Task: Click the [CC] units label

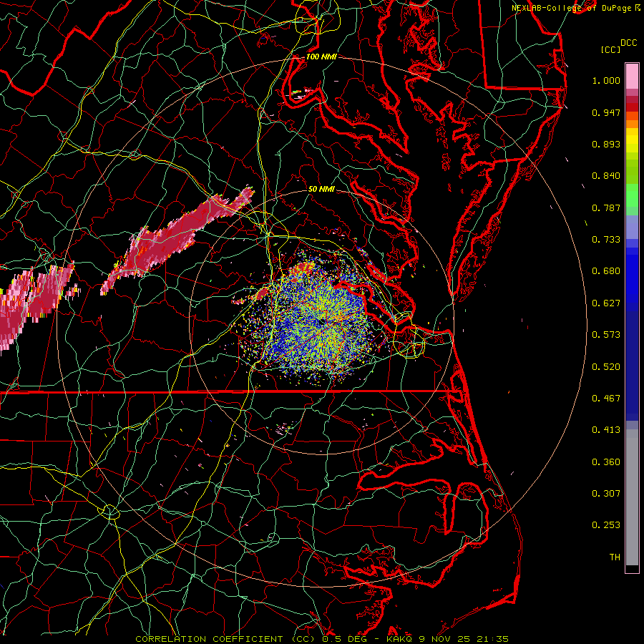Action: click(x=611, y=49)
